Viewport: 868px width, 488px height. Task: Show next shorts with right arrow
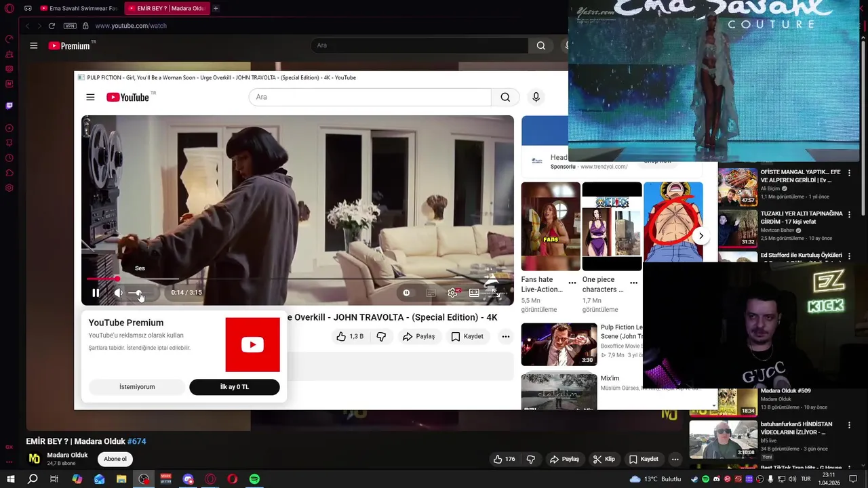[x=701, y=236]
